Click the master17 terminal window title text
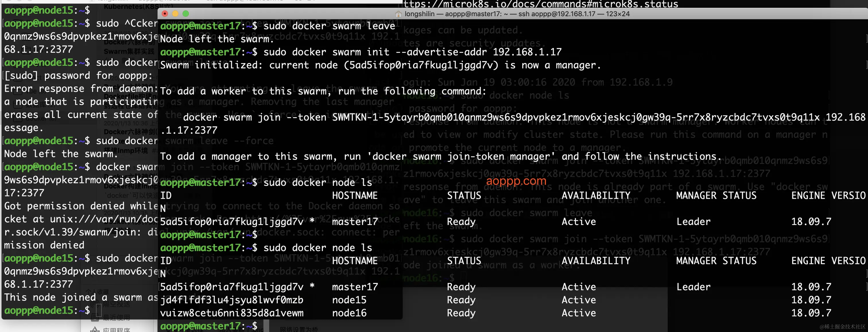Image resolution: width=868 pixels, height=332 pixels. [517, 14]
